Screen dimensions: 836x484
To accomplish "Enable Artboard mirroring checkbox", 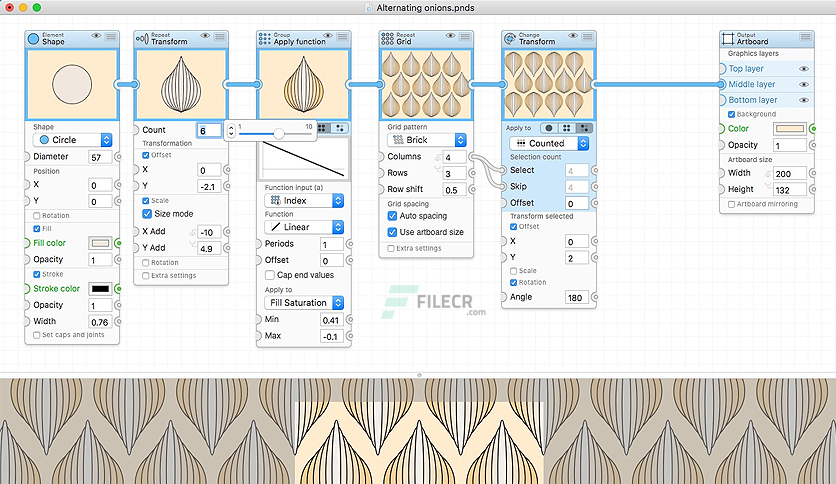I will [x=732, y=204].
